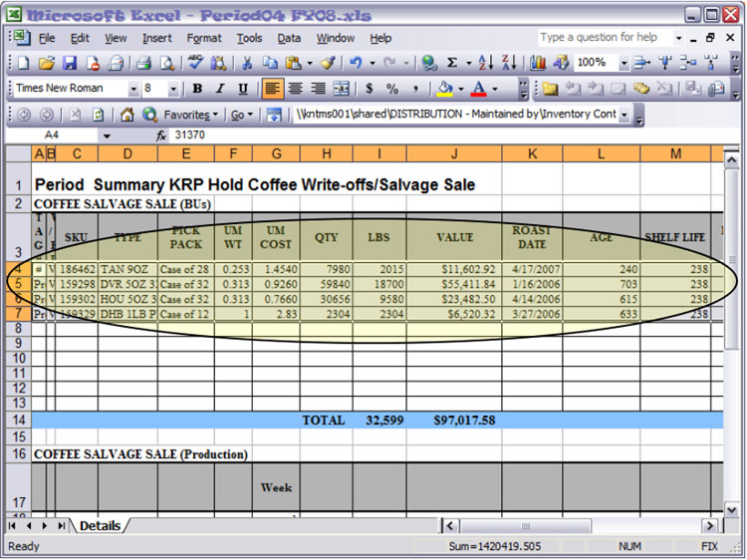The height and width of the screenshot is (560, 747).
Task: Apply Comma Style format
Action: (x=416, y=89)
